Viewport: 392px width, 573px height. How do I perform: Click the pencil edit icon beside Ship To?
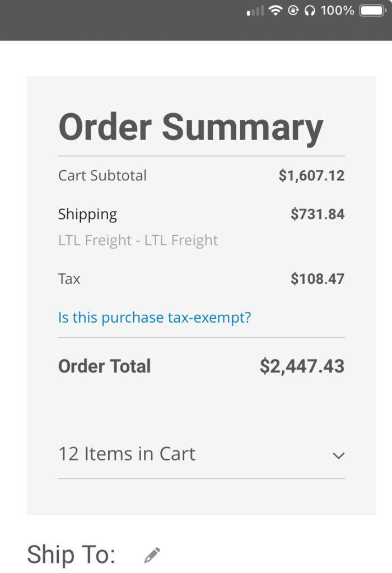click(x=152, y=555)
